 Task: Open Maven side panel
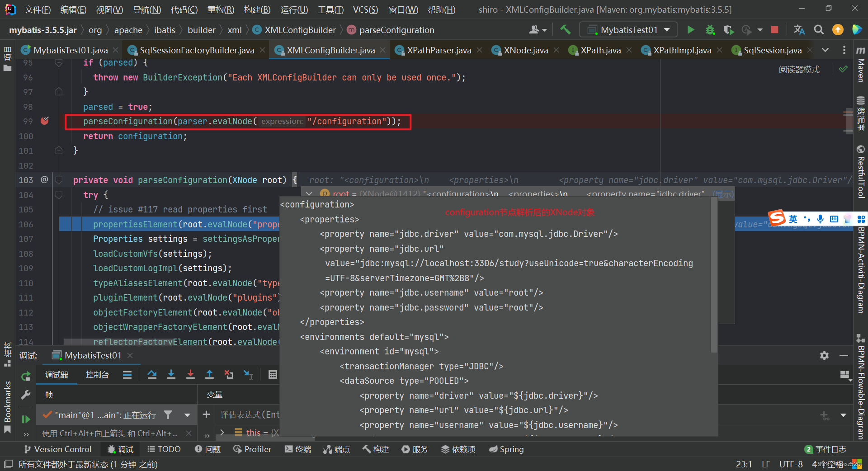861,64
